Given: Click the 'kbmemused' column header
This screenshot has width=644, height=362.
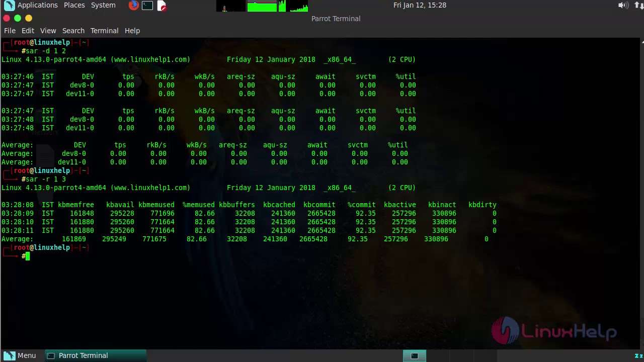Looking at the screenshot, I should click(156, 205).
